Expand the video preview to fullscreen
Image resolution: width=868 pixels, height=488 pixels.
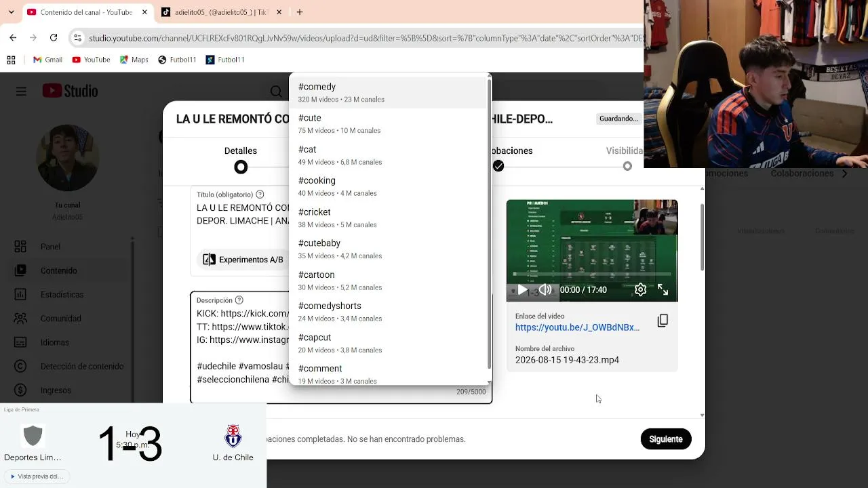click(x=663, y=290)
